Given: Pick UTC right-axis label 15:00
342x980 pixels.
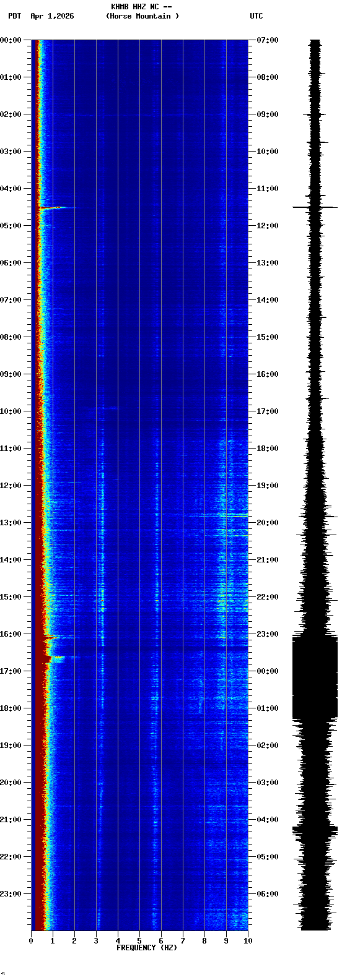Looking at the screenshot, I should click(x=268, y=337).
